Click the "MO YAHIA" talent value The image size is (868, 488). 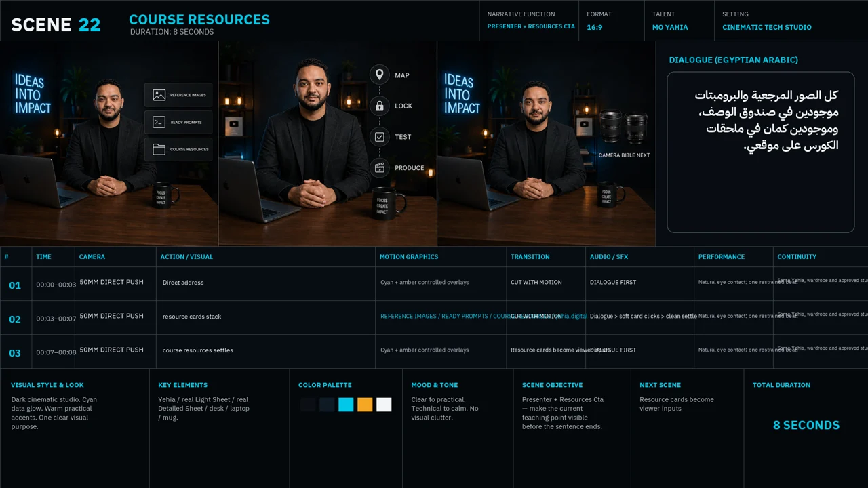pos(670,28)
